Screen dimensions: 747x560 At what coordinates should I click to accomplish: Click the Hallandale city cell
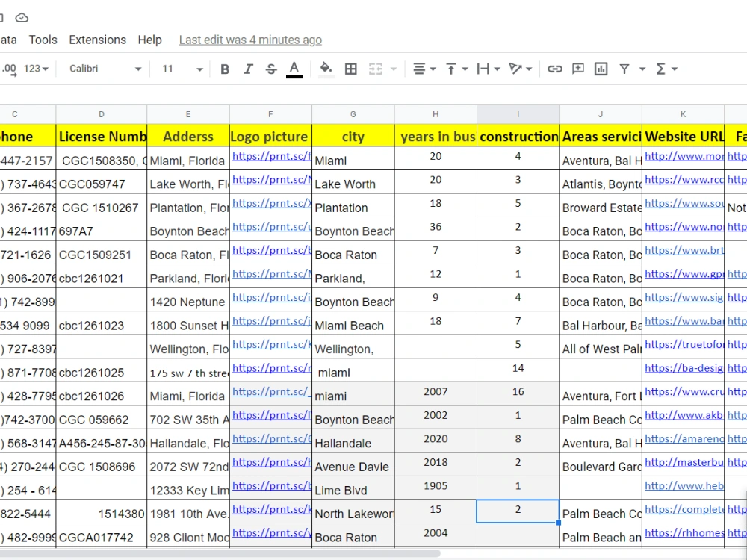(x=353, y=441)
